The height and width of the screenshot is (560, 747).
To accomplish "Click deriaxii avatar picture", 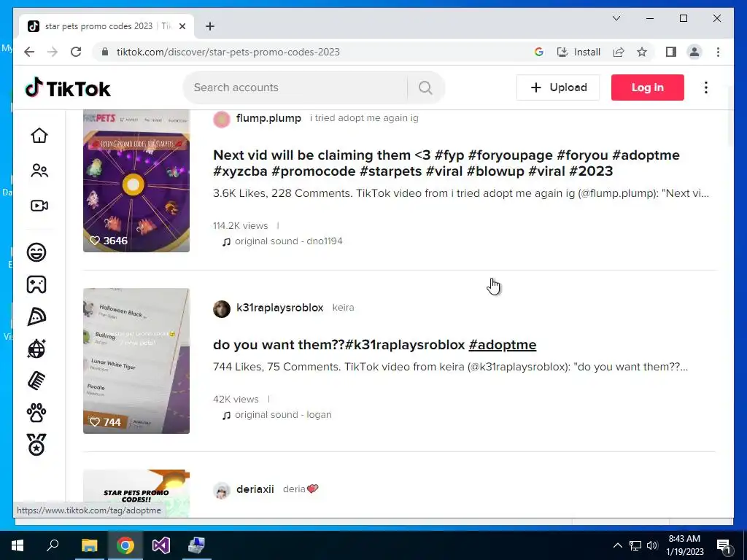I will (222, 490).
